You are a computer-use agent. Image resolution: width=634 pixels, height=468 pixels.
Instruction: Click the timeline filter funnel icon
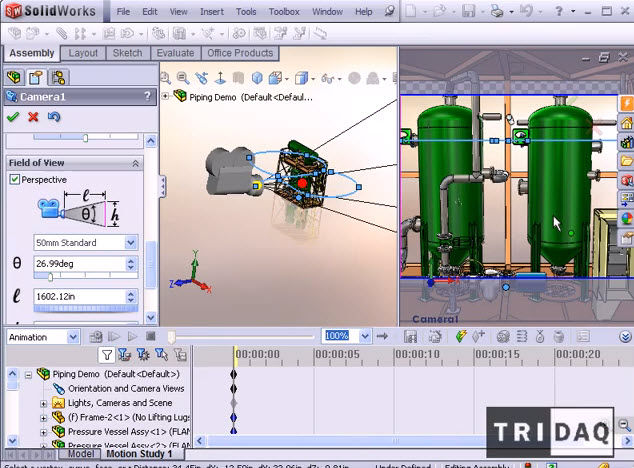tap(107, 355)
